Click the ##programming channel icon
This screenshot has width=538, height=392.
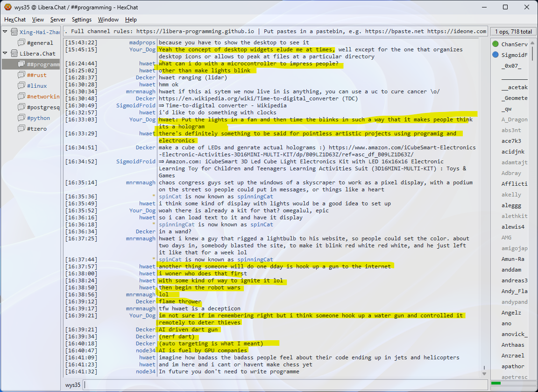21,64
